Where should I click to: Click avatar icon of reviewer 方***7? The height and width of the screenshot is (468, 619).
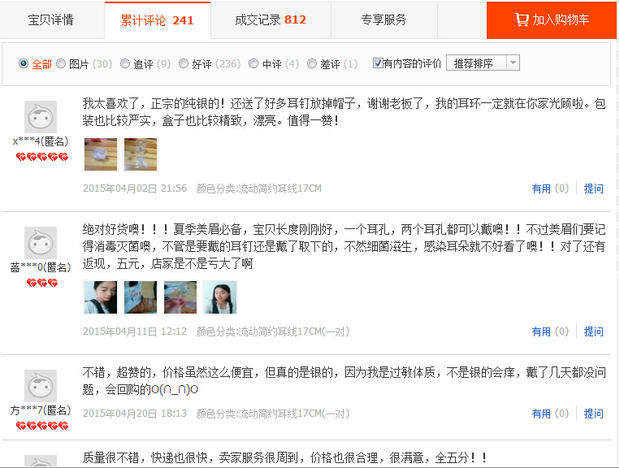click(41, 385)
